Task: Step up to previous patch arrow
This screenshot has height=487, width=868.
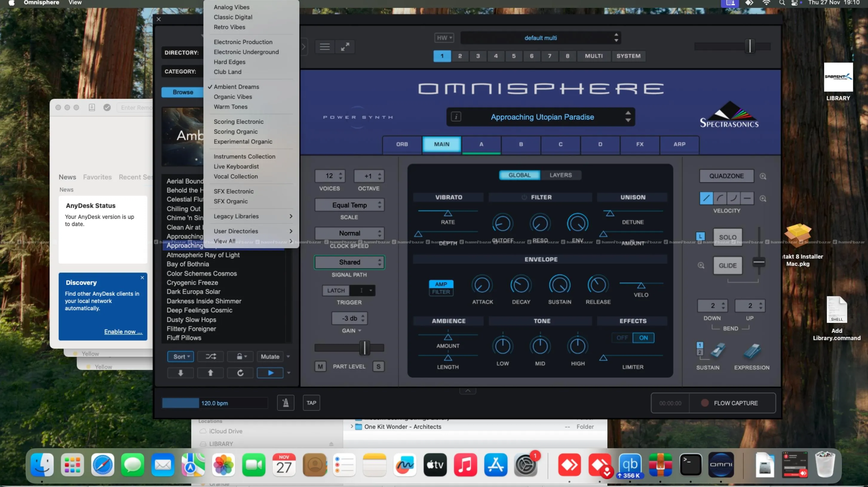Action: pos(210,373)
